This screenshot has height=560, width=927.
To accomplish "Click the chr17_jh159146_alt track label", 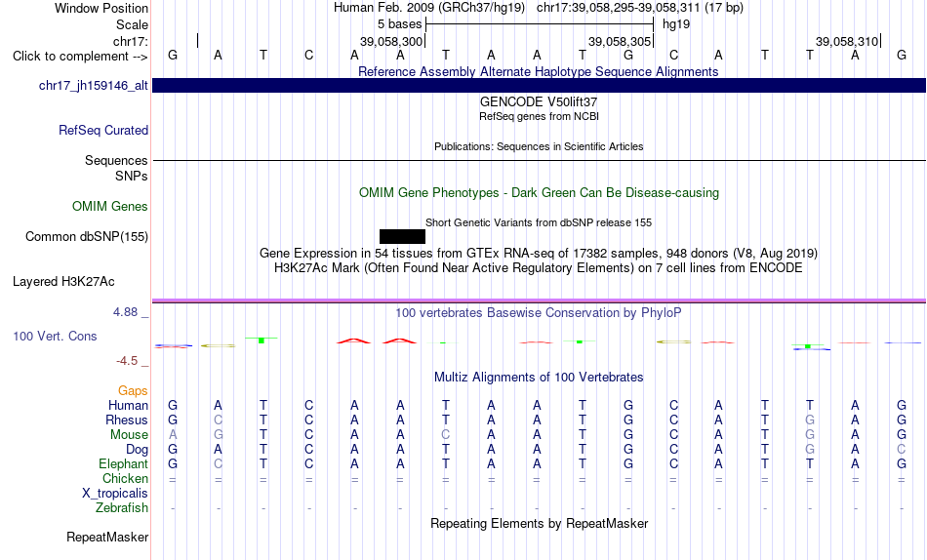I will (93, 86).
